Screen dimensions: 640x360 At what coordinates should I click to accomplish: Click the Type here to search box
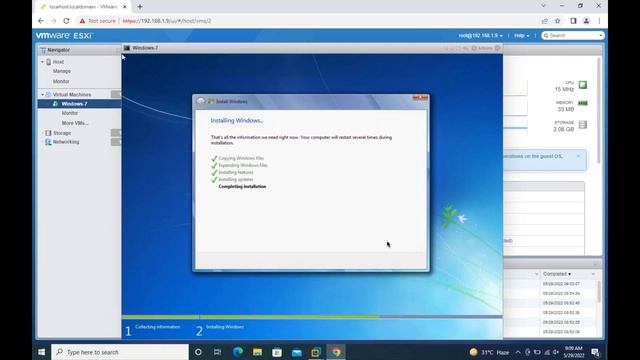pos(120,352)
